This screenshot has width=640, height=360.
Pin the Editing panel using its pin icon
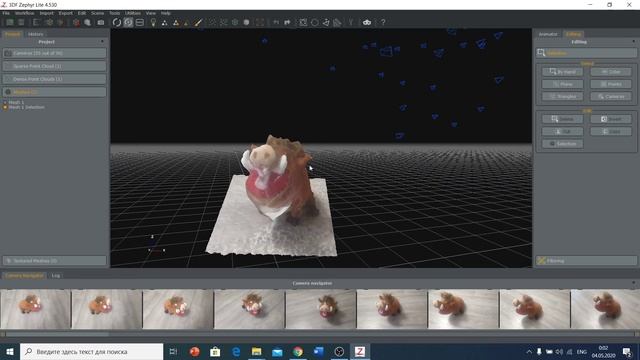pos(633,42)
